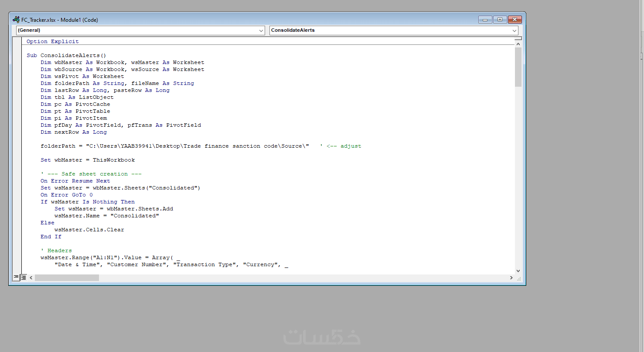This screenshot has width=644, height=352.
Task: Maximize the Module1 code window
Action: coord(500,20)
